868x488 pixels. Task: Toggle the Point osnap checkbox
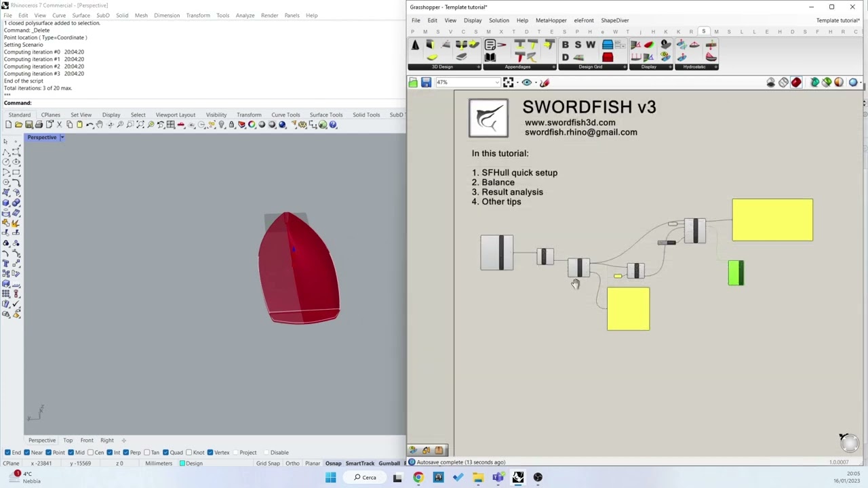[x=48, y=453]
